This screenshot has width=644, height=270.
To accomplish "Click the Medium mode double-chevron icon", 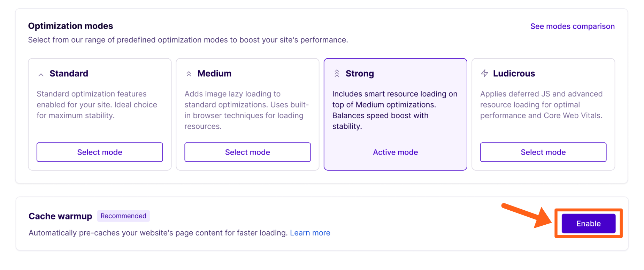I will tap(189, 74).
